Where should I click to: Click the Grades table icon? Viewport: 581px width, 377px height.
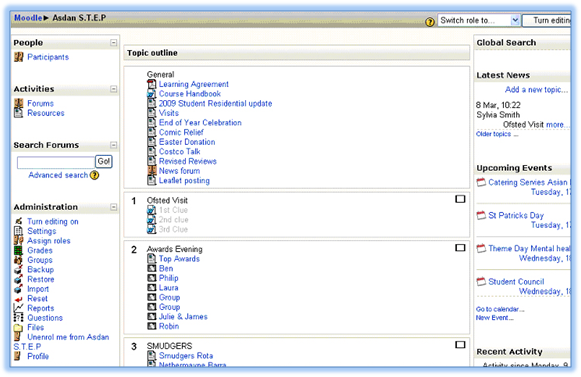click(19, 250)
